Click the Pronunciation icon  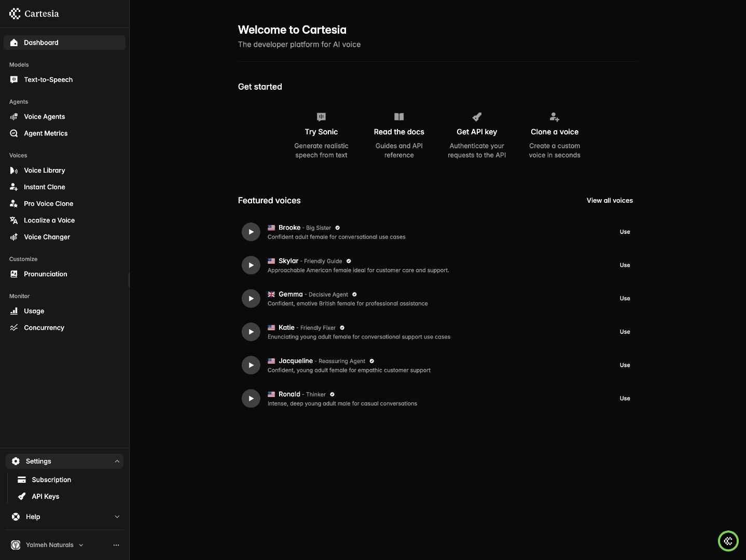pos(14,274)
